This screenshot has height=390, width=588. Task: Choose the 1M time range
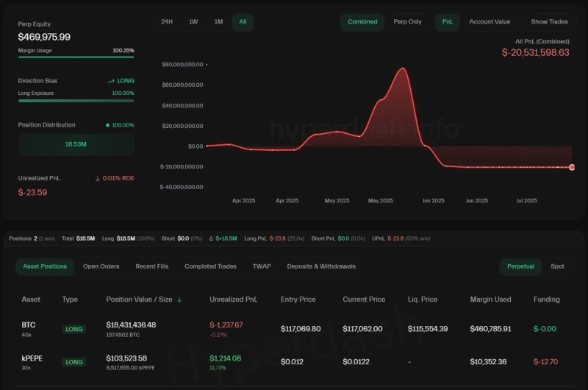tap(218, 22)
